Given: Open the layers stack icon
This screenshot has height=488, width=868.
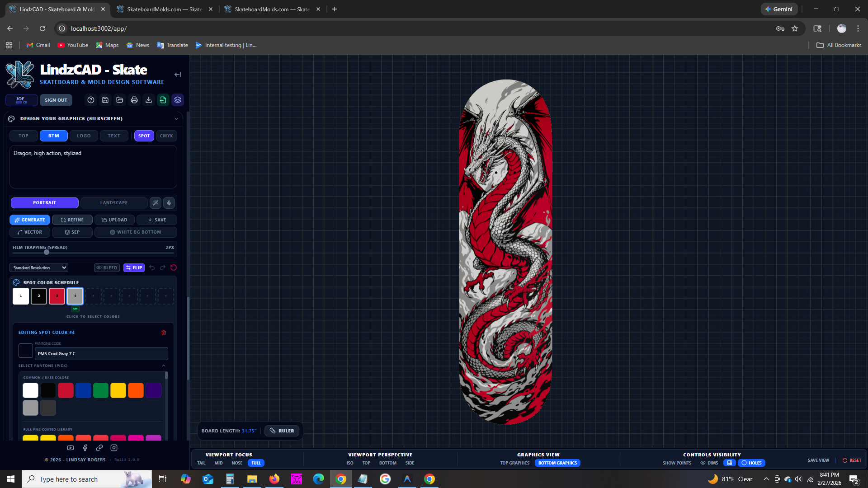Looking at the screenshot, I should (178, 100).
